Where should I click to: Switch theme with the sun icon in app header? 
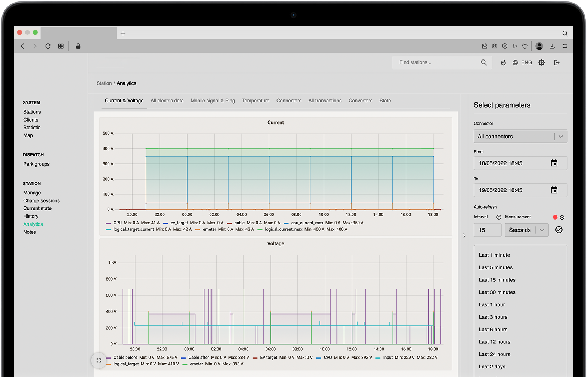click(x=542, y=62)
